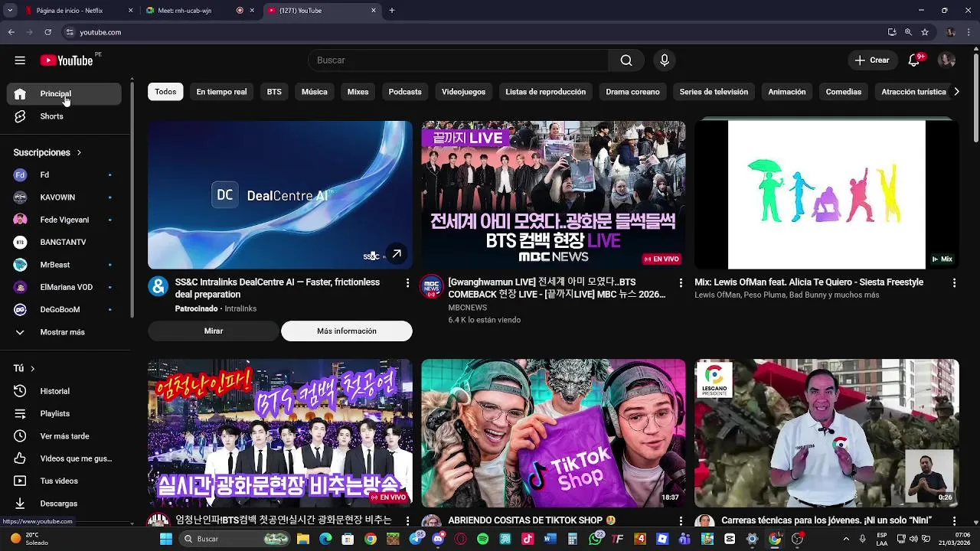Reload the page in Chrome
This screenshot has height=551, width=980.
(x=47, y=32)
